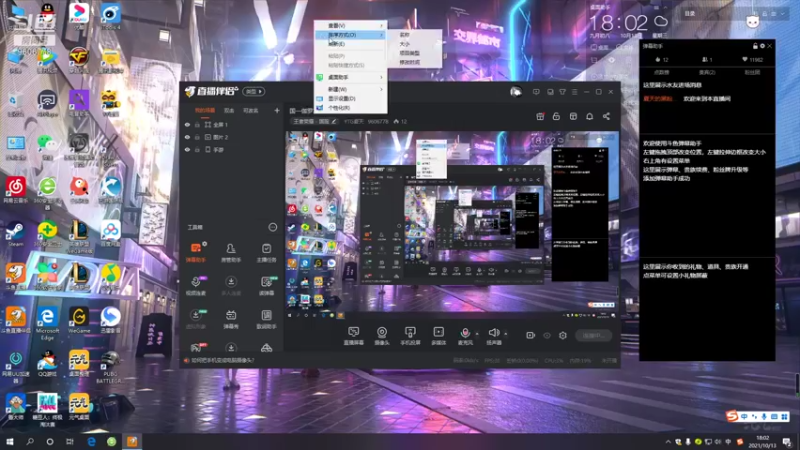
Task: Open the 主播任务 tool icon
Action: [x=266, y=253]
